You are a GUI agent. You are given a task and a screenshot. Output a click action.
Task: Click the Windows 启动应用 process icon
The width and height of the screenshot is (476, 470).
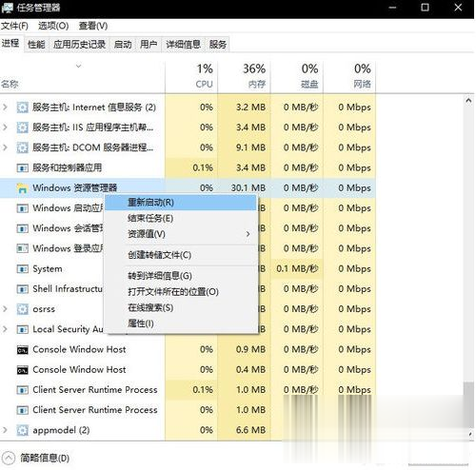pos(22,208)
